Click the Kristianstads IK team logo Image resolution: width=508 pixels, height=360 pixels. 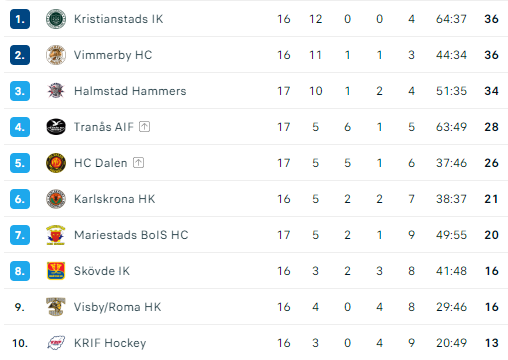click(56, 19)
